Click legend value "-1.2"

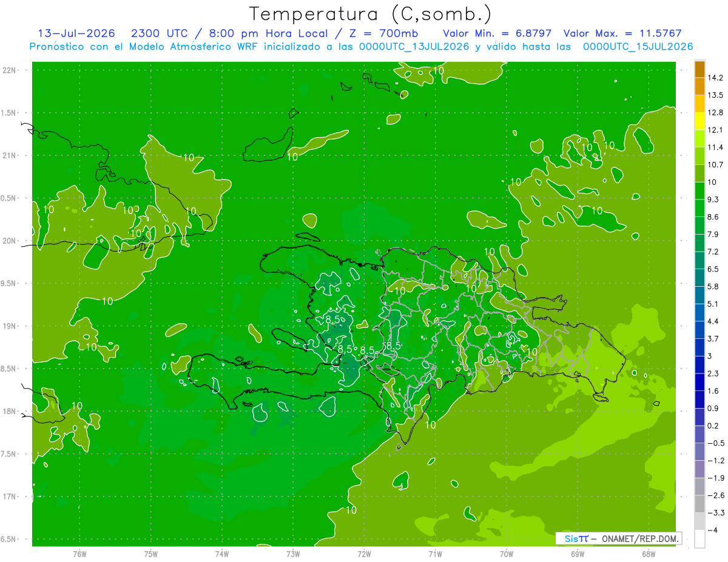coord(716,461)
